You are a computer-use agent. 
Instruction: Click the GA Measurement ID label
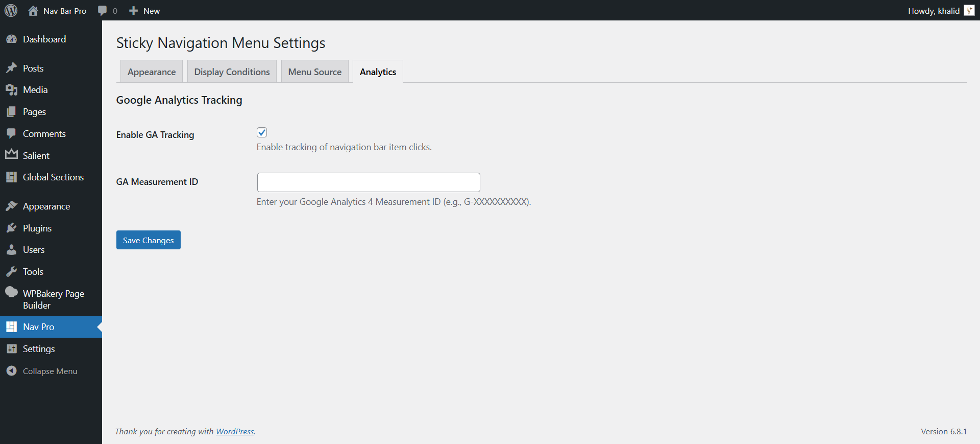pos(157,181)
